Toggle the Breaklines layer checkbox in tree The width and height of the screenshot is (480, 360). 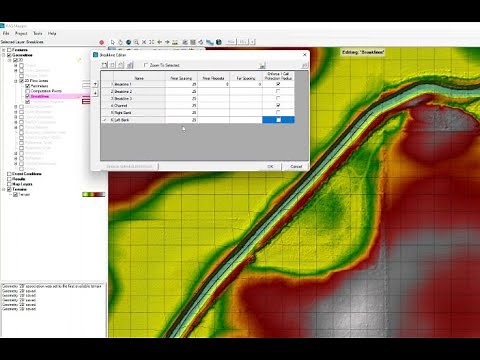click(28, 96)
